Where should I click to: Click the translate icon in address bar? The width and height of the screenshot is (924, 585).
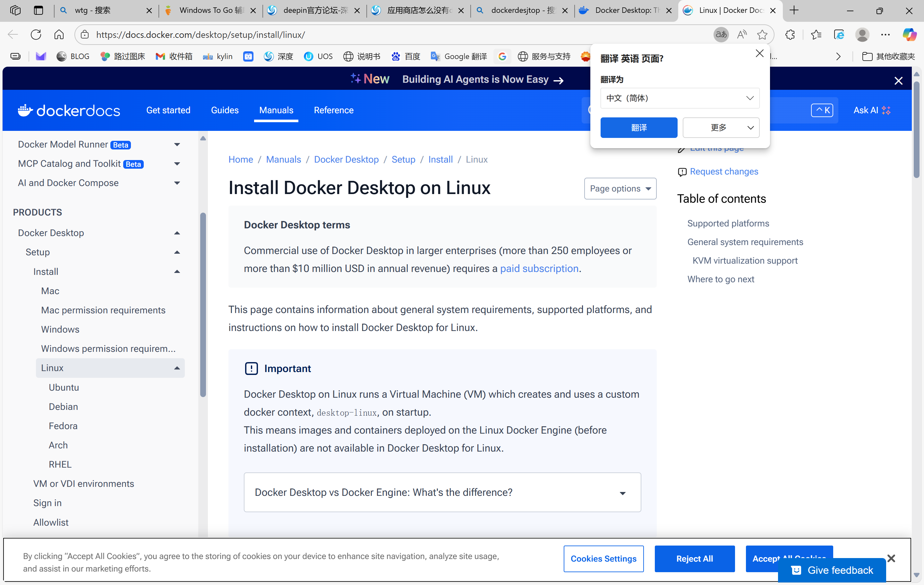[721, 35]
